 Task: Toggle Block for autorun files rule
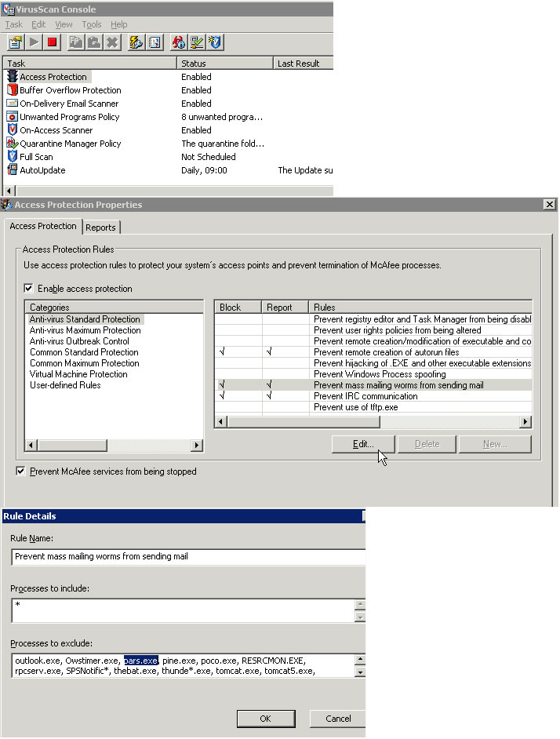pyautogui.click(x=222, y=351)
